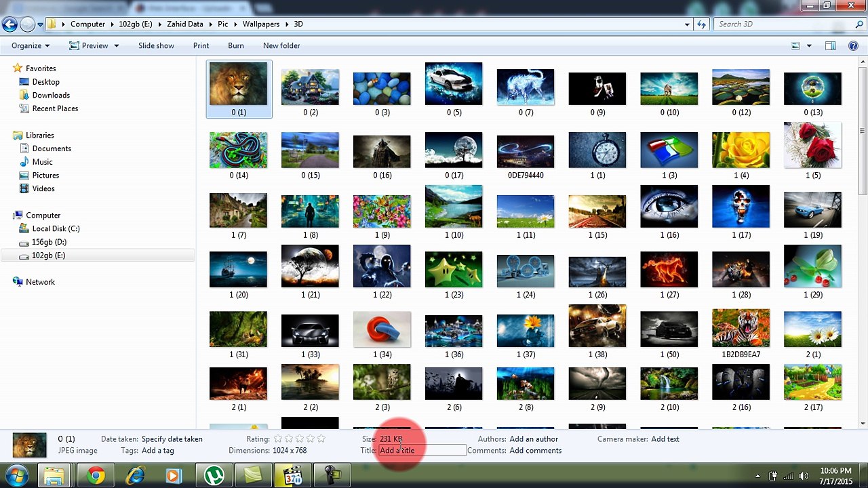868x488 pixels.
Task: Set the rating to five stars
Action: pyautogui.click(x=321, y=439)
